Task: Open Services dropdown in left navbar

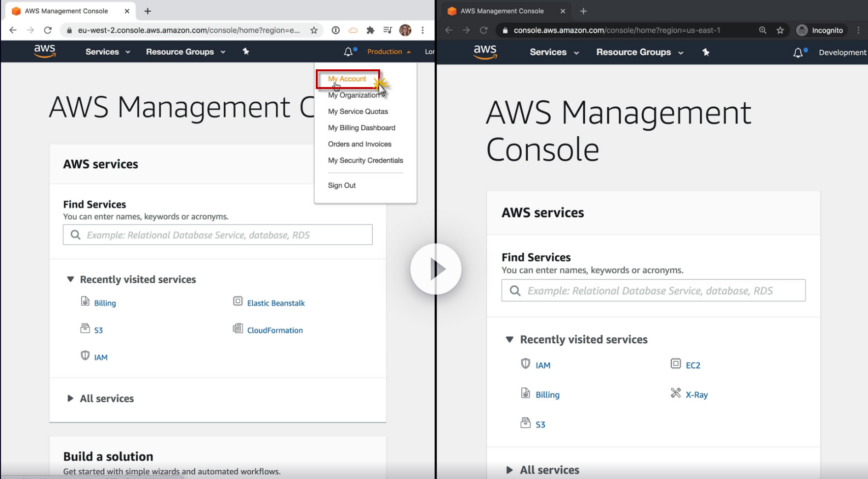Action: click(x=108, y=52)
